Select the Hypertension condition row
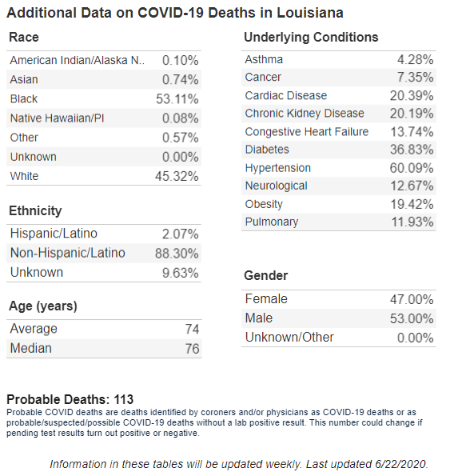The image size is (450, 476). pos(339,168)
